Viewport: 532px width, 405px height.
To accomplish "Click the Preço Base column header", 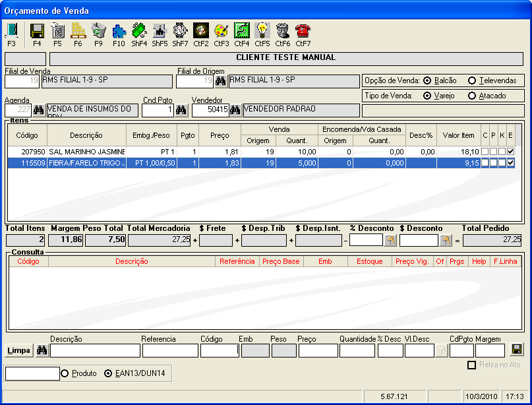I will pyautogui.click(x=281, y=261).
